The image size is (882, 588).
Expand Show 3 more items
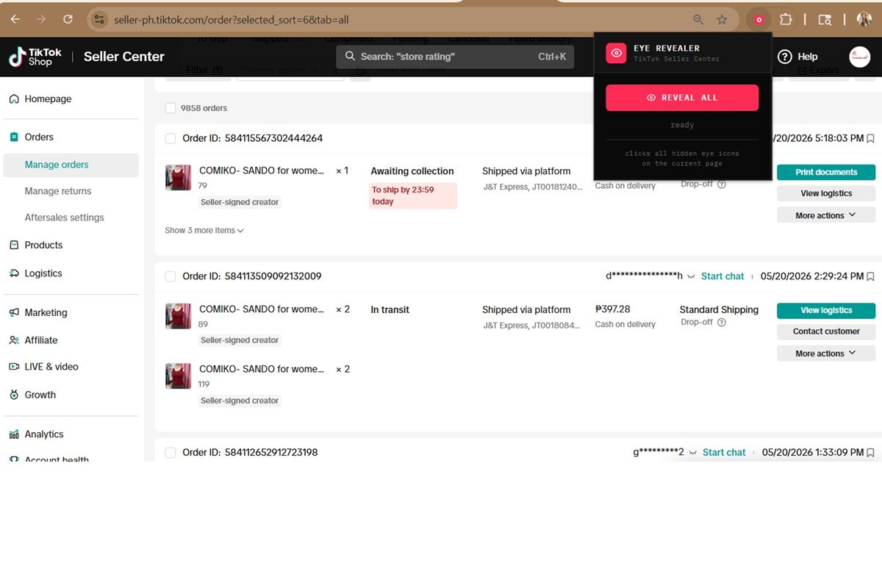coord(204,230)
